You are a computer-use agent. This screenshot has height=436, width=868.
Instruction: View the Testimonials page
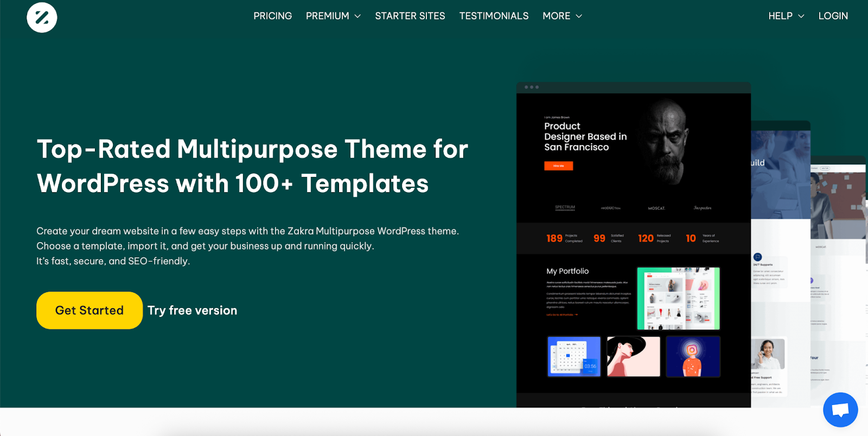pos(494,16)
